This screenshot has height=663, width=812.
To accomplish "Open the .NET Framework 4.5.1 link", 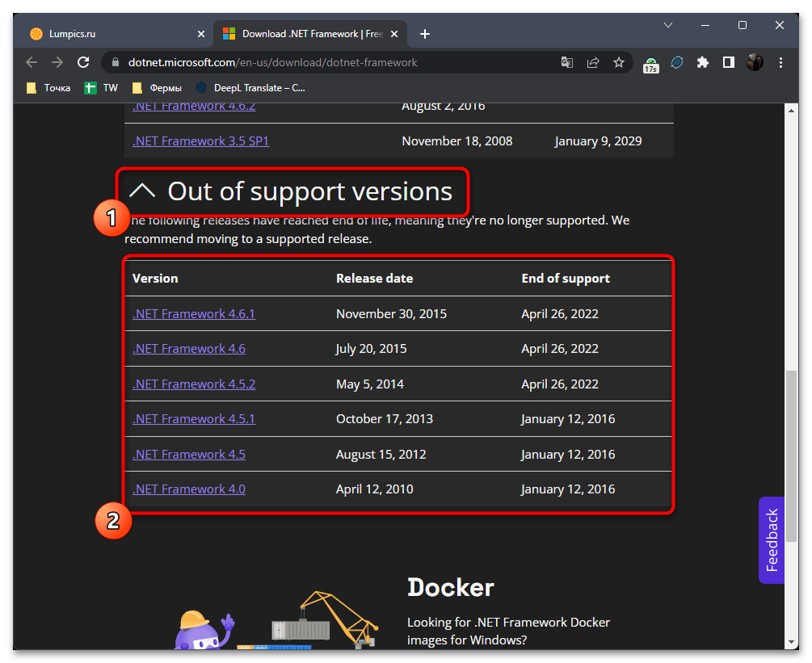I will coord(194,418).
